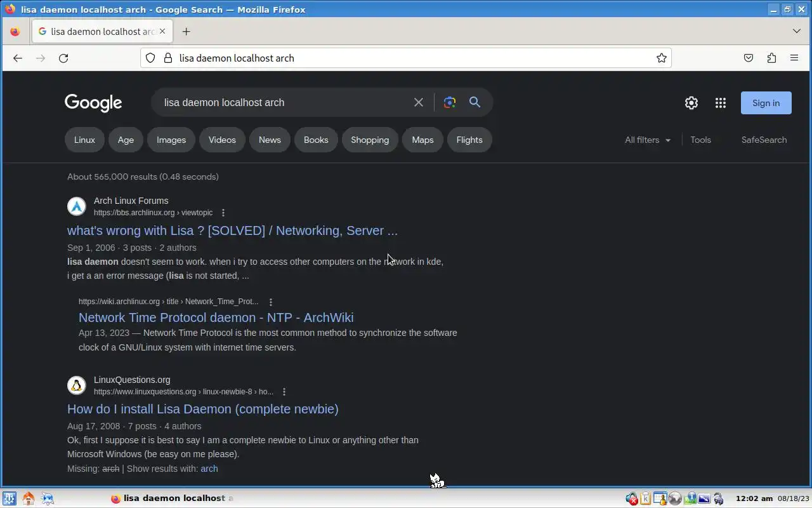This screenshot has width=812, height=508.
Task: Focus the Google search input field
Action: (282, 102)
